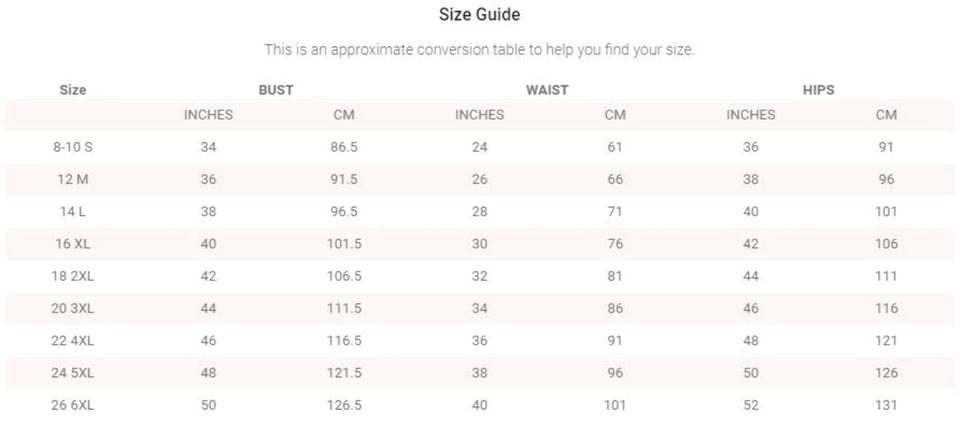Select the 18 2XL size row label
Screen dimensions: 960x427
tap(73, 276)
